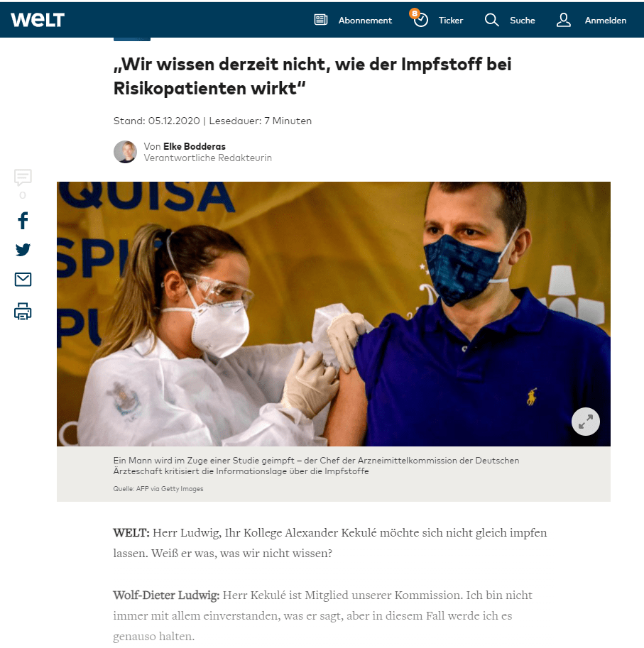Click the search magnifier icon
The image size is (644, 648).
[491, 20]
